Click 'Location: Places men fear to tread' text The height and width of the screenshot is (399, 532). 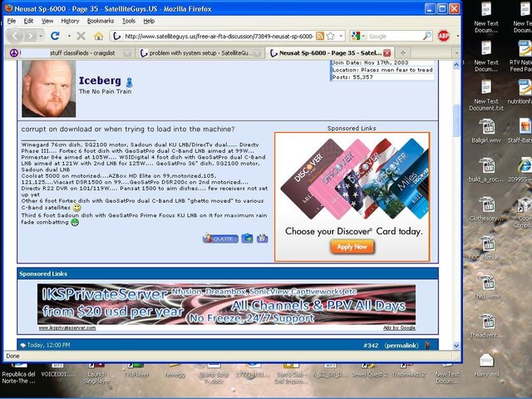(382, 70)
